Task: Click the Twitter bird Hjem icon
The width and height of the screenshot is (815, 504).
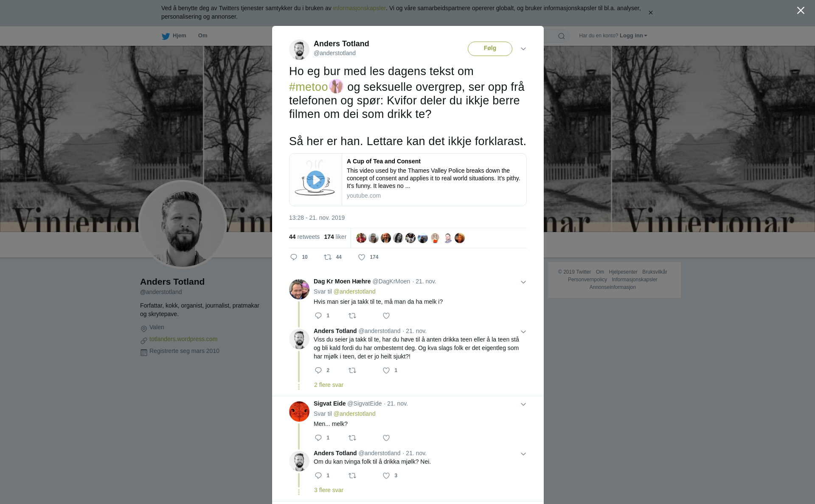Action: click(x=166, y=36)
